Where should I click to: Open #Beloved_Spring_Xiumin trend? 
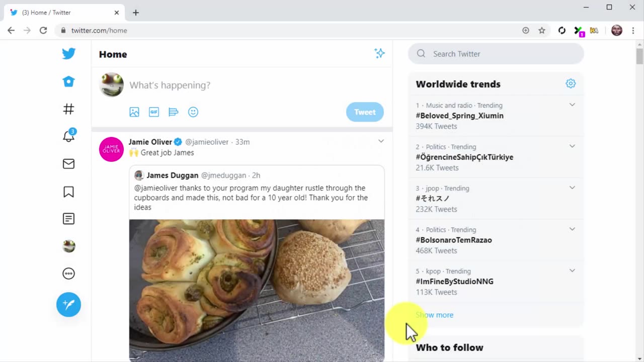click(459, 116)
